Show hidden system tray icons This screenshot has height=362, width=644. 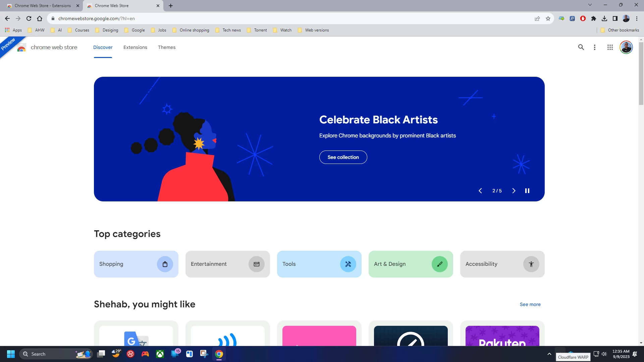(549, 354)
